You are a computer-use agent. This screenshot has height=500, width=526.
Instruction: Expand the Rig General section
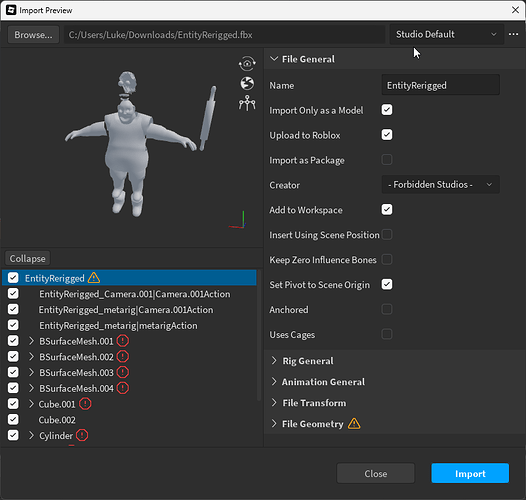point(308,361)
